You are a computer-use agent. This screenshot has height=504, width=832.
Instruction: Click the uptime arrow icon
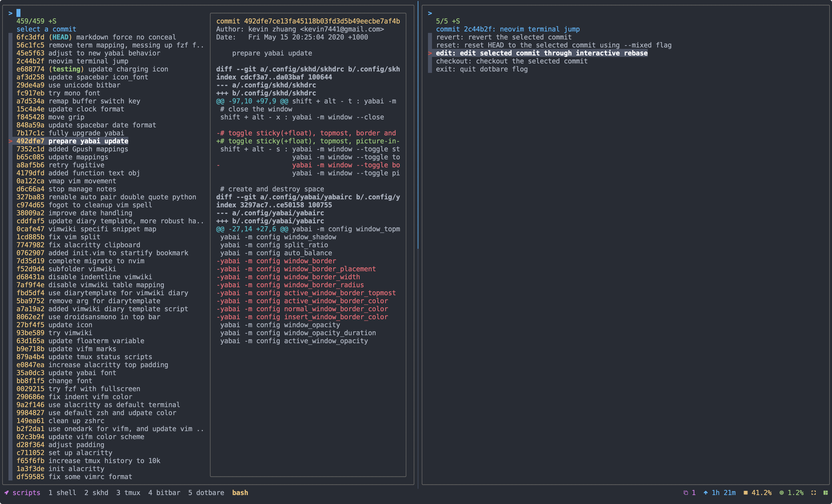705,492
